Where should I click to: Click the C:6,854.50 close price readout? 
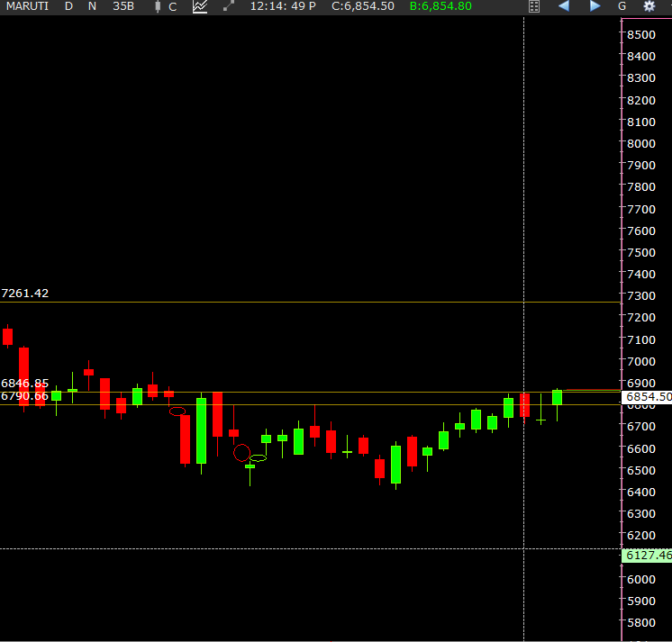click(x=363, y=6)
